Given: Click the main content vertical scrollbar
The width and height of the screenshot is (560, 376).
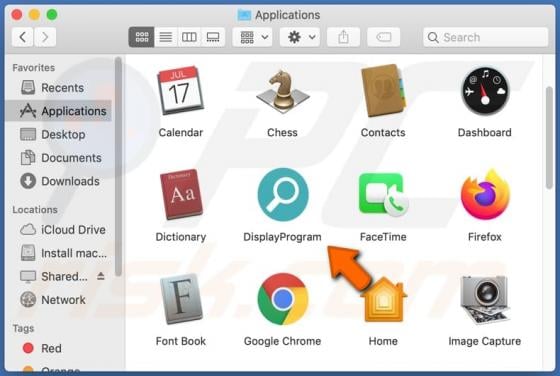Looking at the screenshot, I should 549,137.
